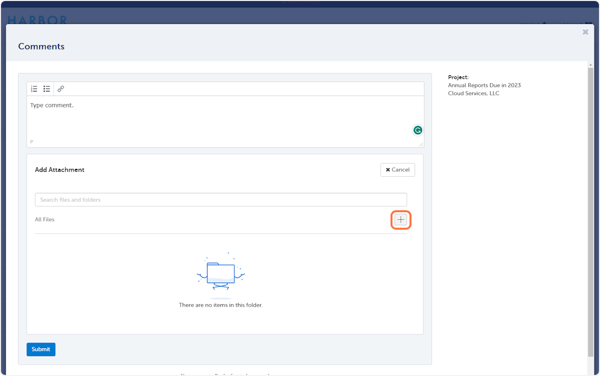Image resolution: width=600 pixels, height=376 pixels.
Task: Grab the comment box resize handle
Action: click(421, 144)
